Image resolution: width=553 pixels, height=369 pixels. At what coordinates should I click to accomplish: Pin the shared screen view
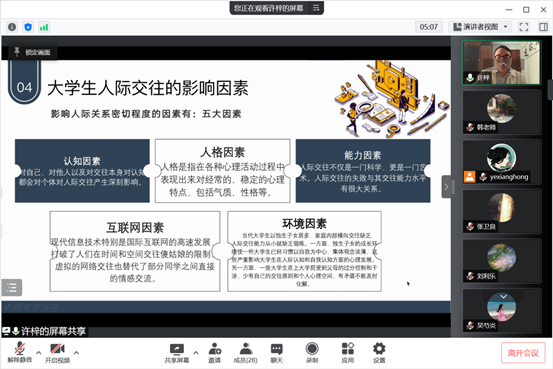[x=32, y=52]
